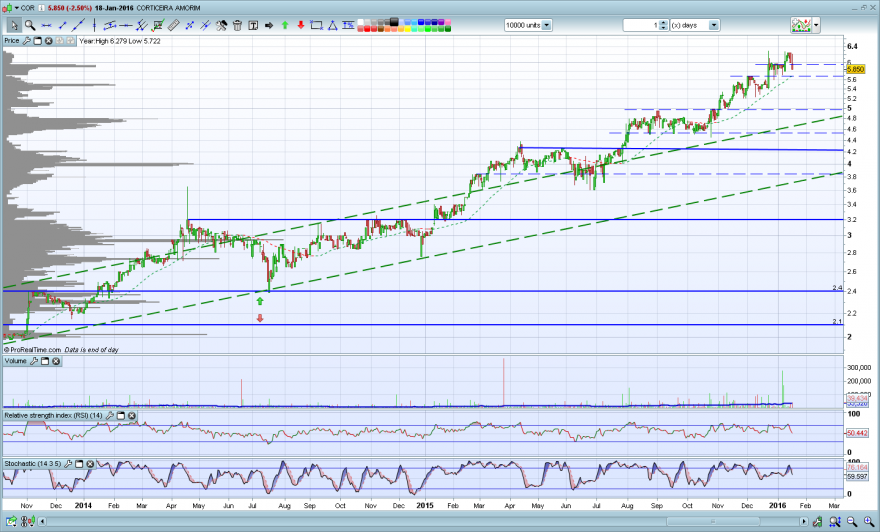Maximize the Stochastic panel
The image size is (880, 532).
(x=79, y=464)
